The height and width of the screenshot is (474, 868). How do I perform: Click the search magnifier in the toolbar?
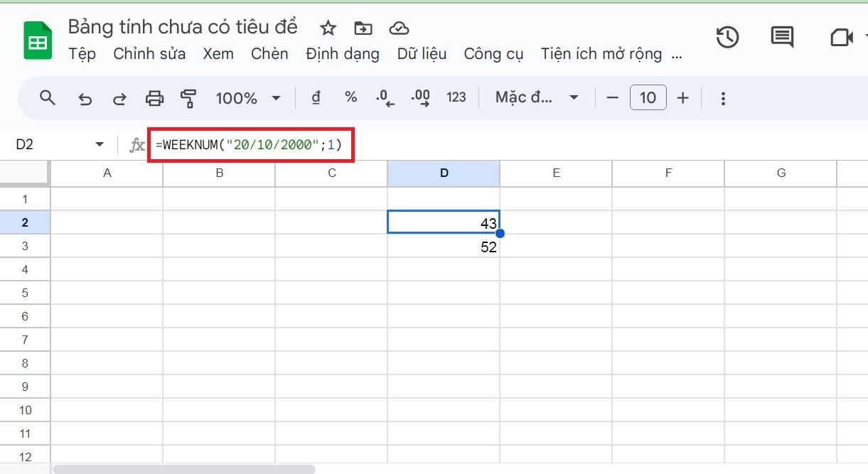pos(48,98)
